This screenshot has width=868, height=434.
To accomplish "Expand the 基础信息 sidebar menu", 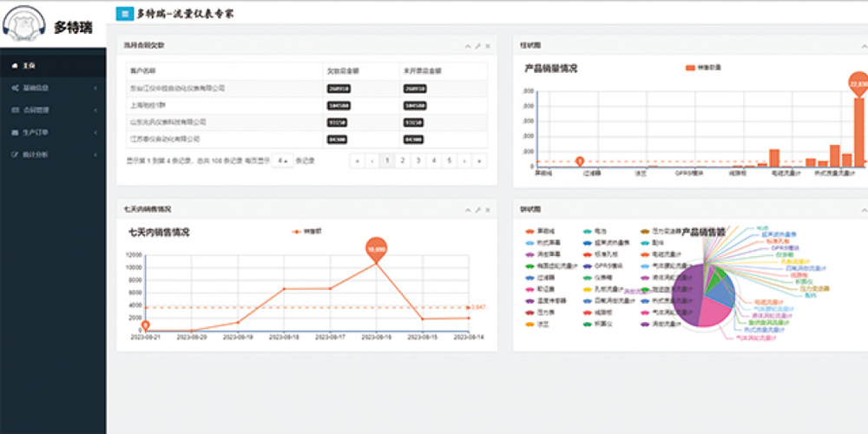I will click(35, 88).
